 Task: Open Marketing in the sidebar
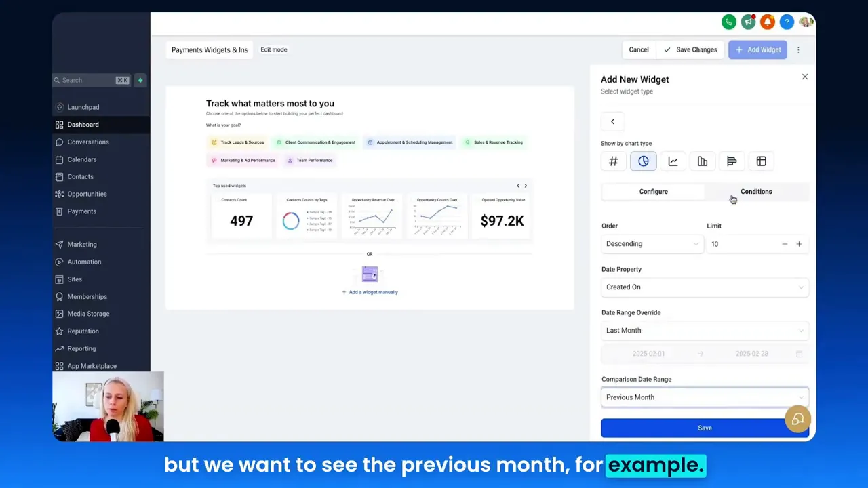[x=101, y=245]
